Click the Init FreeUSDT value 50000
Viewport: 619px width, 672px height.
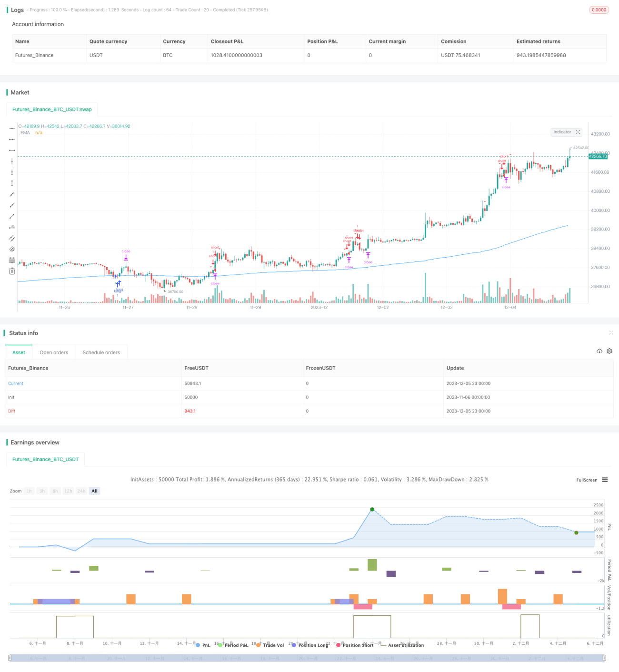(191, 397)
